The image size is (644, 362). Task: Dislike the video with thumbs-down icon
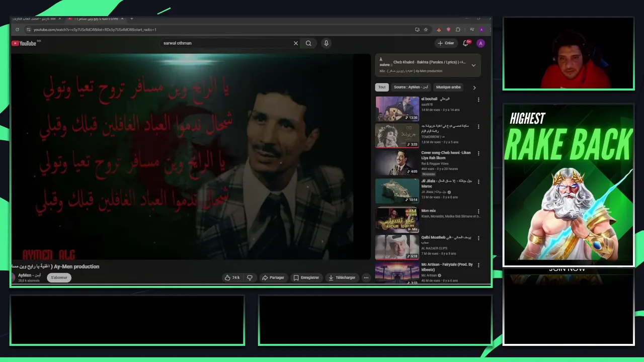pos(250,278)
